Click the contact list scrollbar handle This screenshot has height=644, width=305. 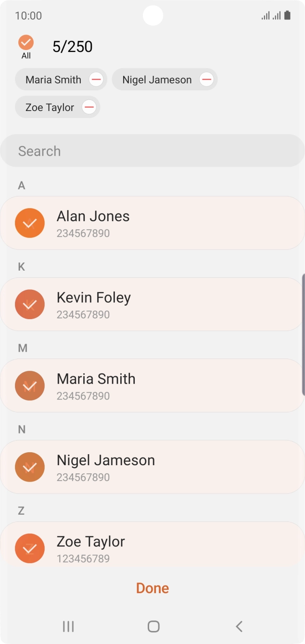click(303, 334)
